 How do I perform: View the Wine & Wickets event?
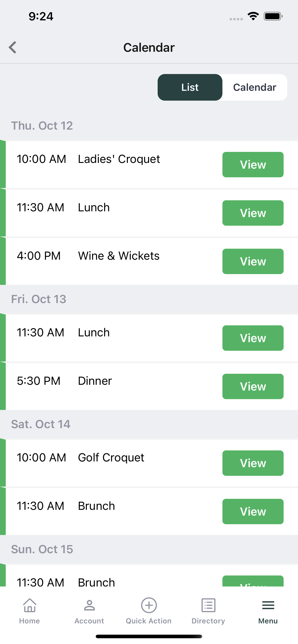click(253, 261)
